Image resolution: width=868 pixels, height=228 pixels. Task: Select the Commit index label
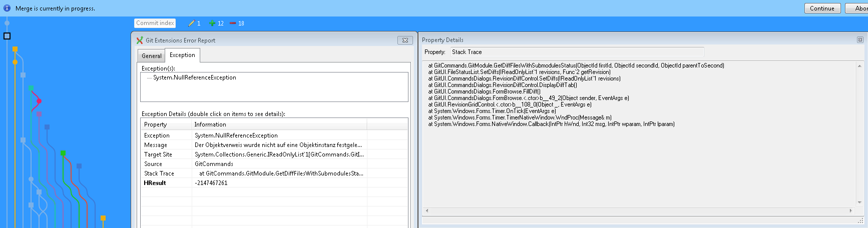[155, 23]
